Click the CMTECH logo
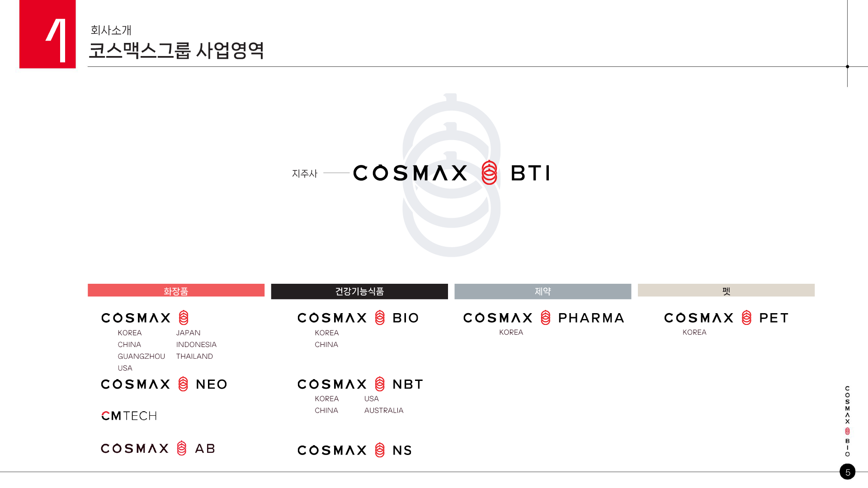Image resolution: width=868 pixels, height=488 pixels. (x=129, y=416)
